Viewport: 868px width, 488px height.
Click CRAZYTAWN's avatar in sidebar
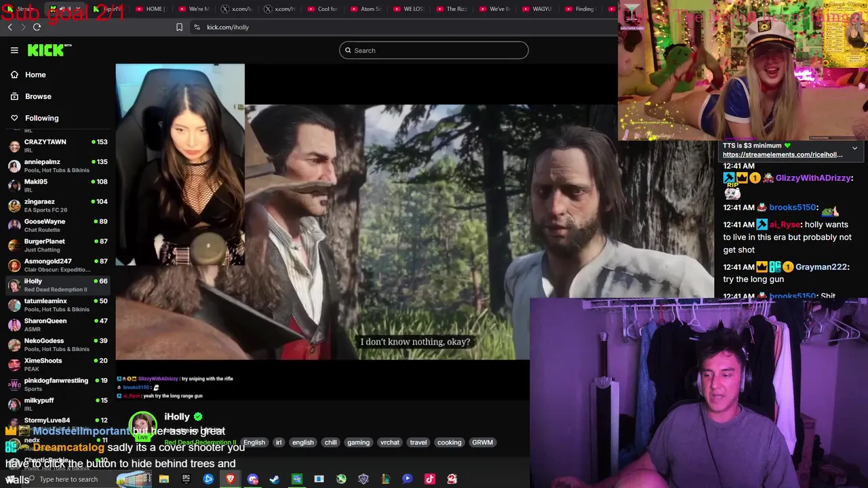14,146
